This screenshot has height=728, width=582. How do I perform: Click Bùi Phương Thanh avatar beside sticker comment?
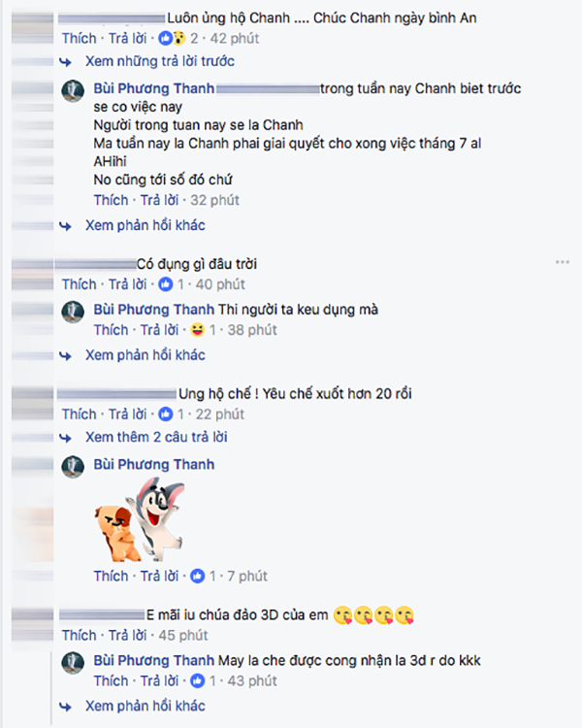[x=73, y=467]
